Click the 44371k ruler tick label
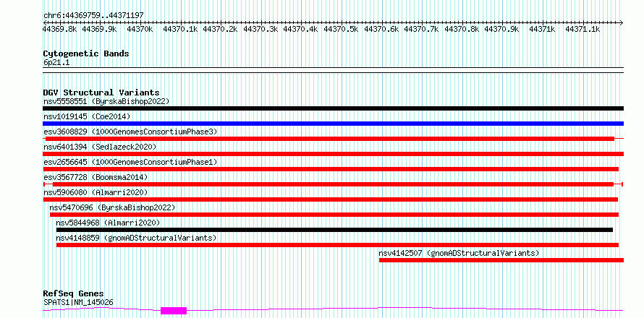 (x=542, y=30)
